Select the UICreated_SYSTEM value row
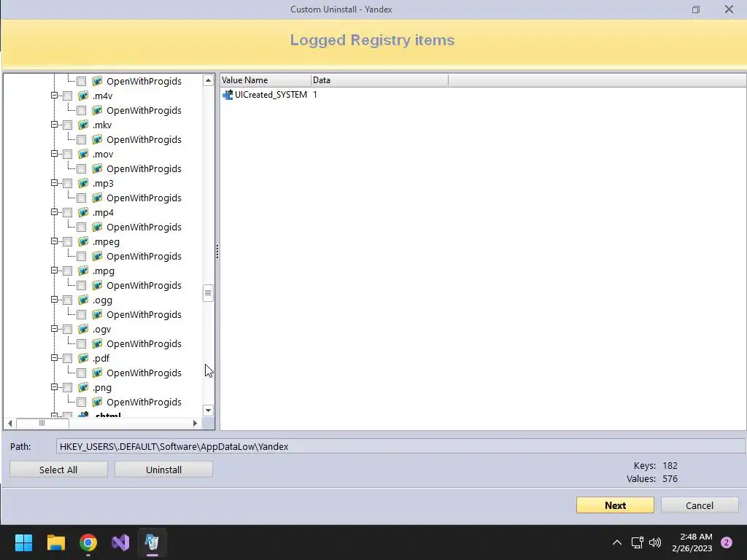This screenshot has height=560, width=747. pos(270,95)
